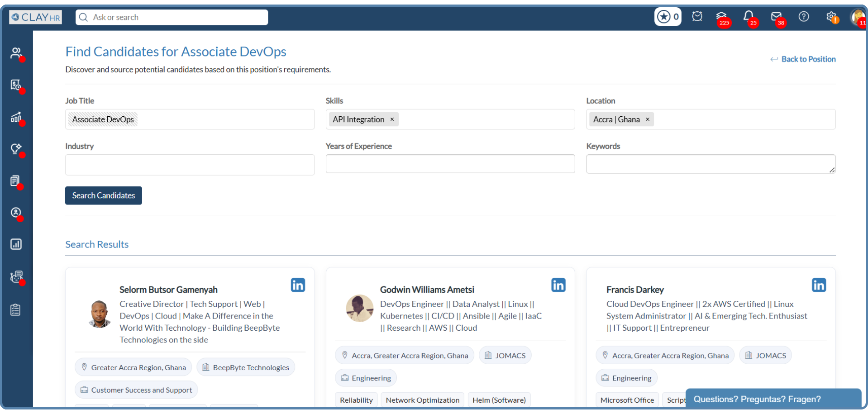This screenshot has height=414, width=868.
Task: Click the BeepByte Technologies company chip
Action: pyautogui.click(x=246, y=367)
